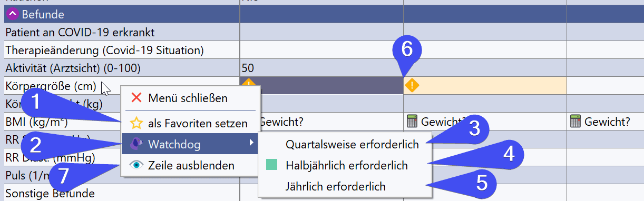This screenshot has height=201, width=644.
Task: Click the orange warning diamond in the beige cell
Action: 412,85
